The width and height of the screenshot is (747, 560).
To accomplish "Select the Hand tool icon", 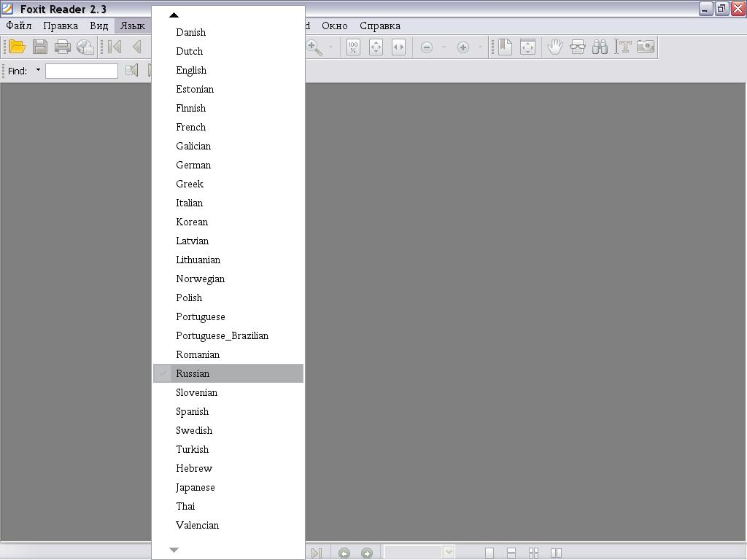I will [x=554, y=47].
